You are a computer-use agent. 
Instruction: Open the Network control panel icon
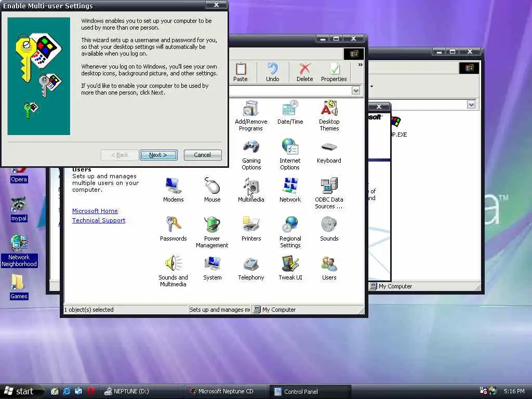[x=290, y=190]
